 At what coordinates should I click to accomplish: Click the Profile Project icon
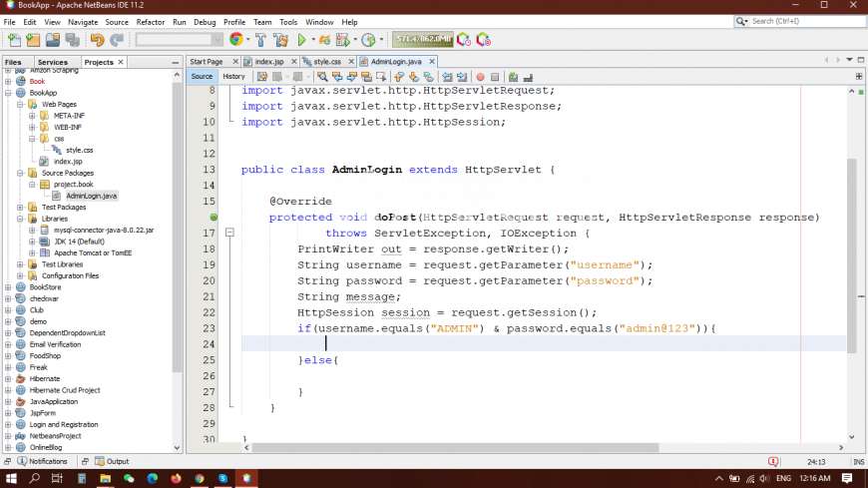(368, 40)
